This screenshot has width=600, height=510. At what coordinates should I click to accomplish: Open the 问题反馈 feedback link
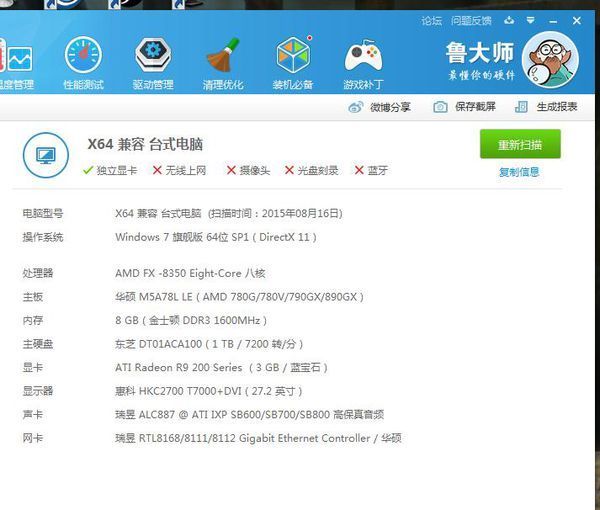(x=471, y=21)
